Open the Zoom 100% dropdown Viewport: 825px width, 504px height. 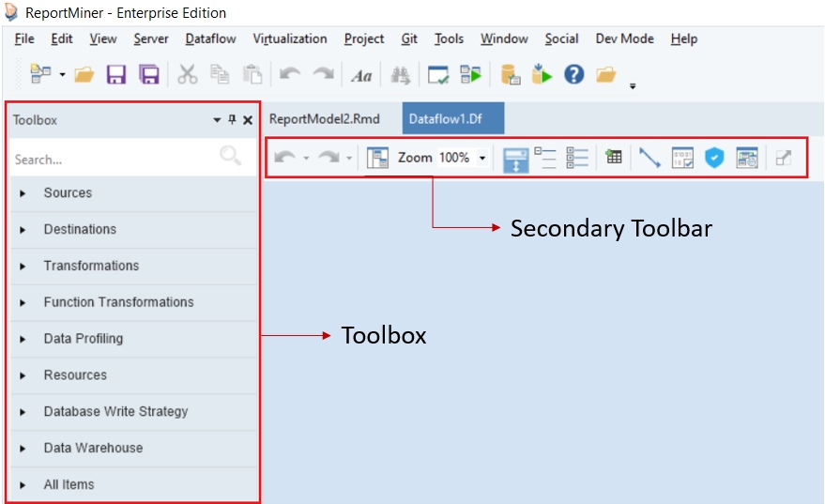pyautogui.click(x=482, y=158)
